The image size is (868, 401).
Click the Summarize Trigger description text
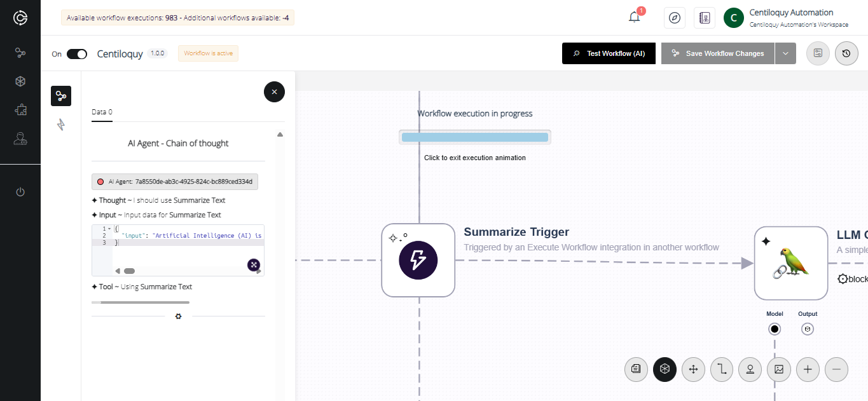point(591,247)
